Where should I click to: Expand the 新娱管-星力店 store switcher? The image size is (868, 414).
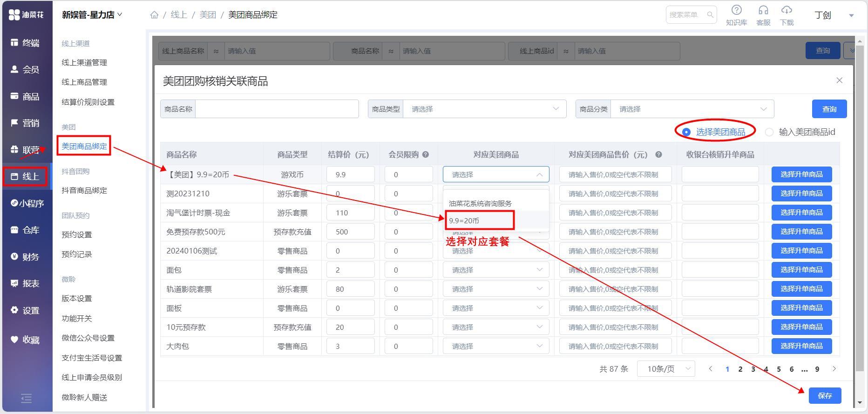(x=92, y=15)
